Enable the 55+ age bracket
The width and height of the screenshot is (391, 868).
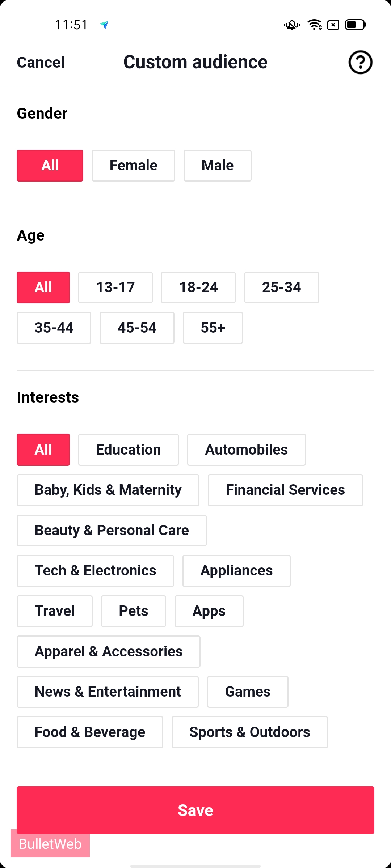213,328
